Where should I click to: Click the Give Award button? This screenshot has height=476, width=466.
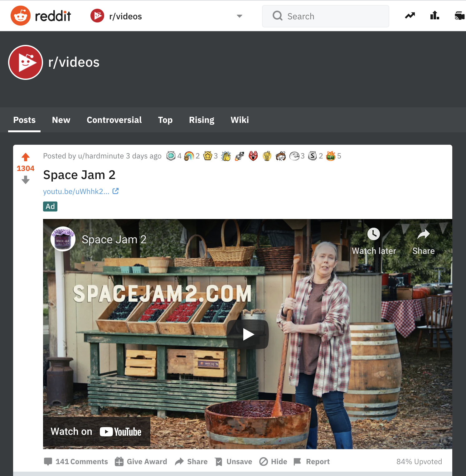tap(141, 462)
